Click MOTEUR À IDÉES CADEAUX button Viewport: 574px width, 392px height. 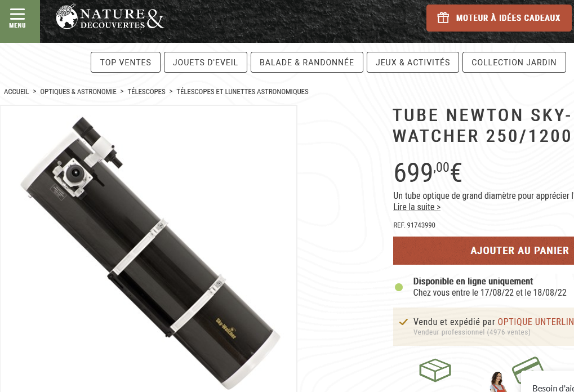499,18
